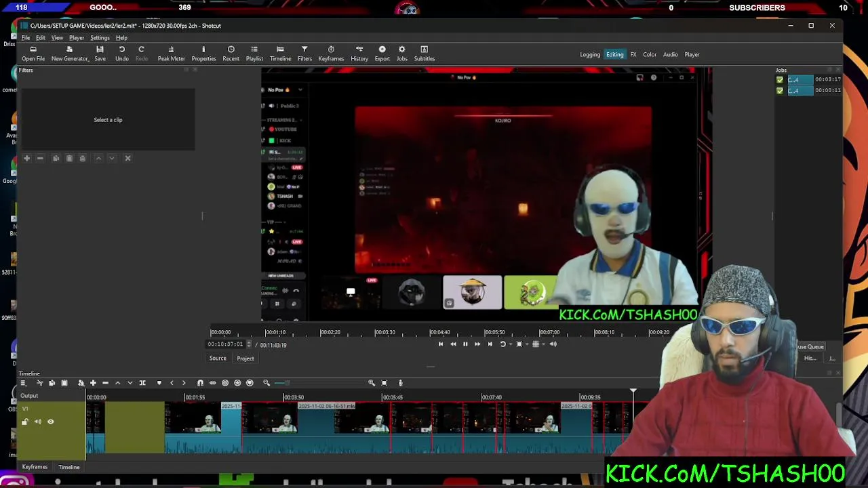
Task: Pause playback in player
Action: [465, 344]
